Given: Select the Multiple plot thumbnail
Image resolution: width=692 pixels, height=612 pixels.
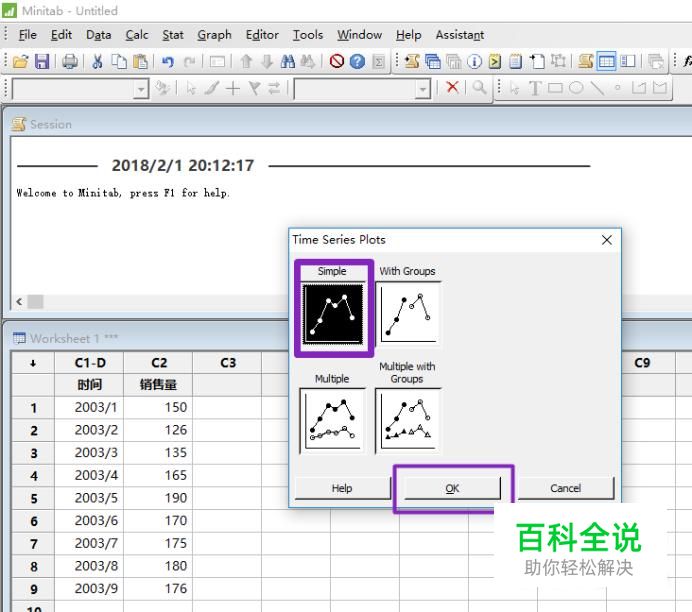Looking at the screenshot, I should pos(333,421).
